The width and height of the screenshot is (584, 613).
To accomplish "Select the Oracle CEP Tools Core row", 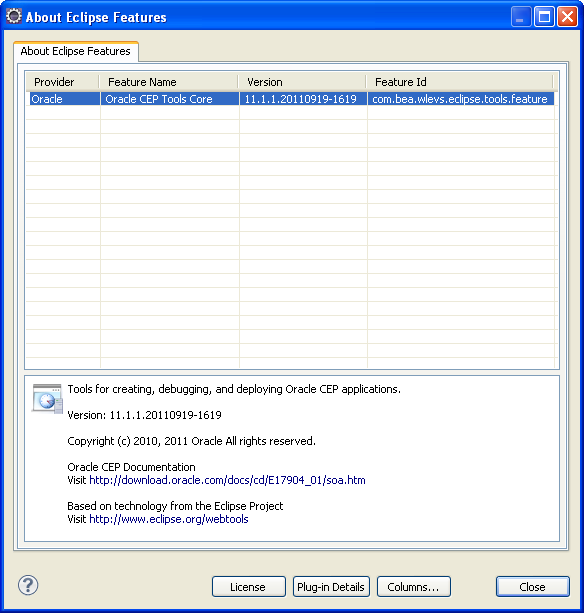I will pos(290,99).
